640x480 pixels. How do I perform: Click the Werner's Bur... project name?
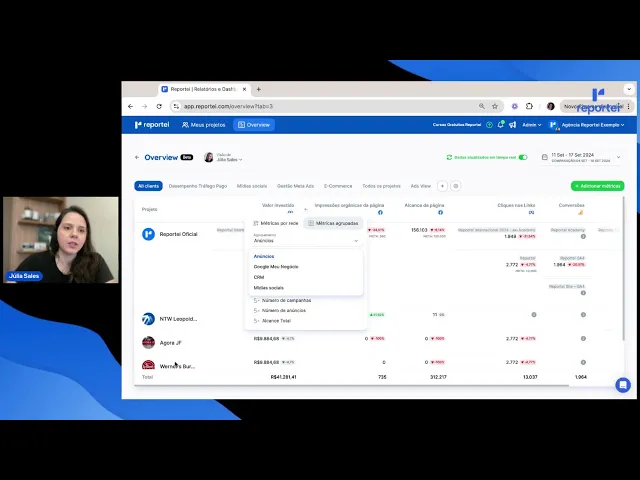click(x=177, y=367)
